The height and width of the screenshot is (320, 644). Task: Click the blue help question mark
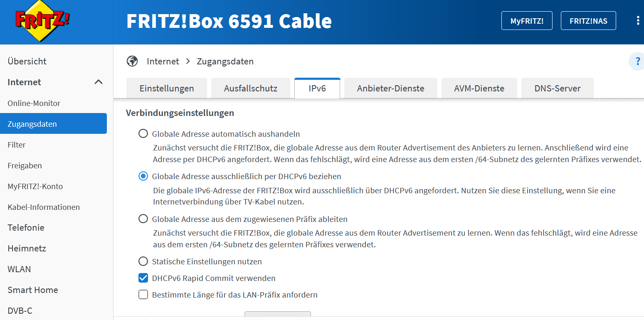637,62
